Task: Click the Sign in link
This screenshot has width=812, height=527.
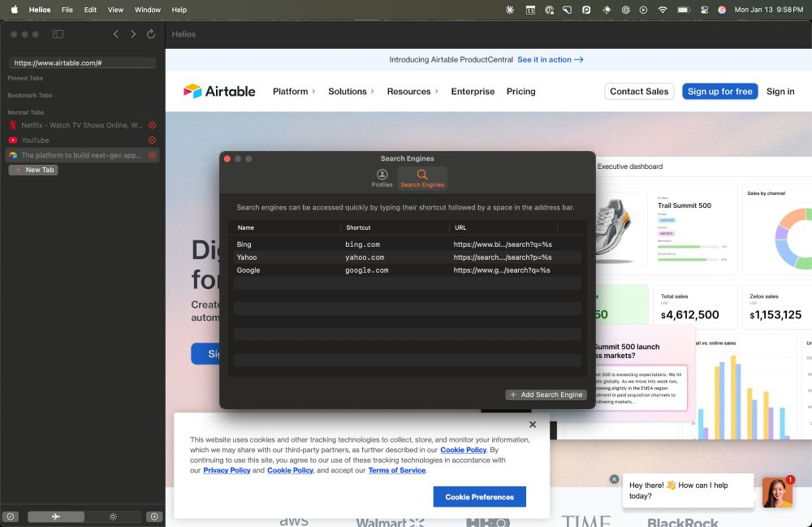Action: coord(780,92)
